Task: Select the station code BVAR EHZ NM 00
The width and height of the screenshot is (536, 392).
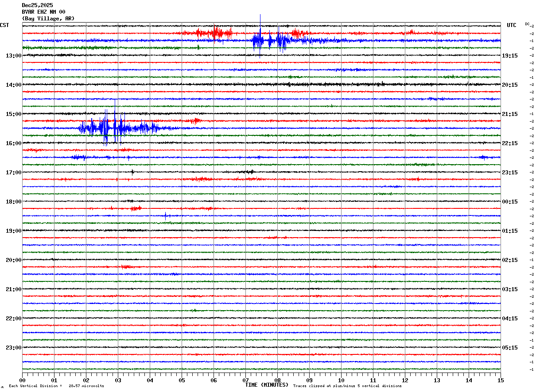Action: 43,12
